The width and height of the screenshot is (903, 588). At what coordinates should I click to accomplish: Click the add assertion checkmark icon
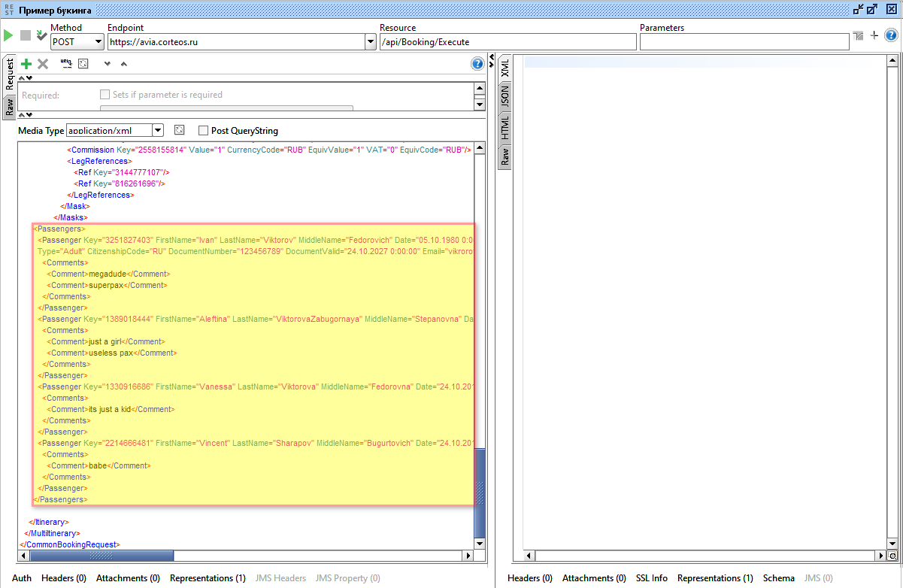[41, 35]
